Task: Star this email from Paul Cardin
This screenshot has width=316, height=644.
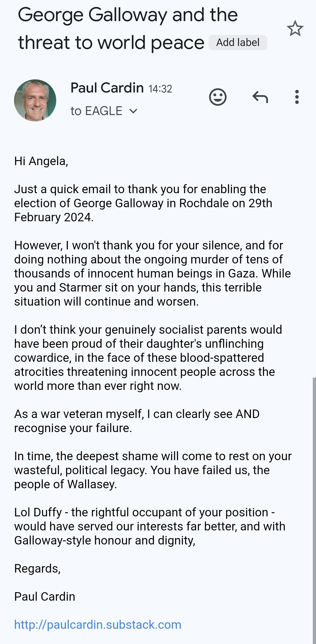Action: [295, 28]
